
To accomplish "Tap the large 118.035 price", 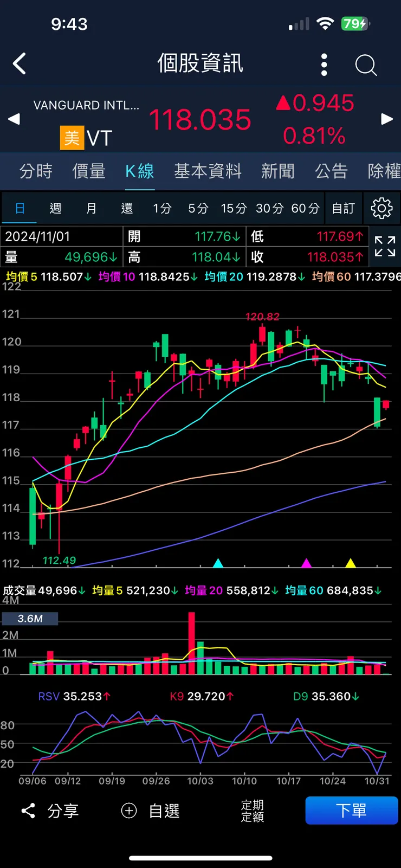I will pyautogui.click(x=200, y=120).
